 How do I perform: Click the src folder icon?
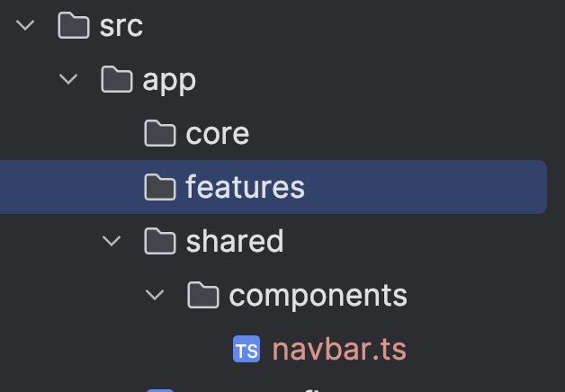(73, 26)
